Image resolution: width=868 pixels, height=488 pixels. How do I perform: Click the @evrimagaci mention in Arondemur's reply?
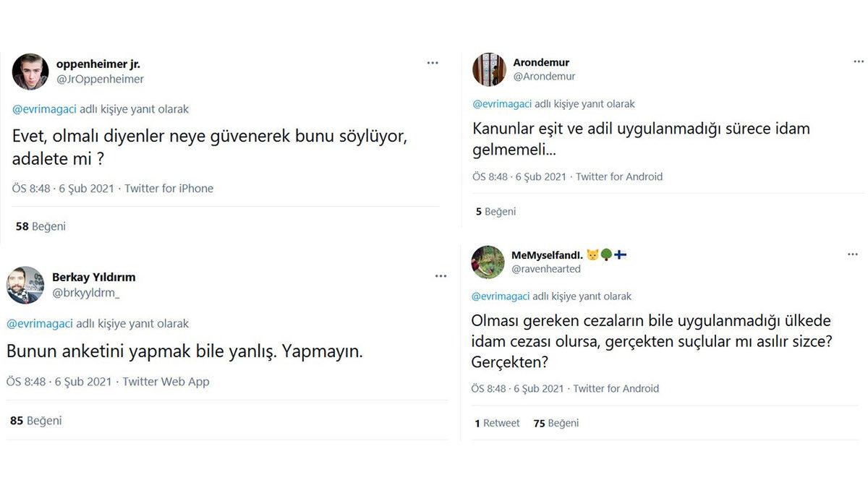503,103
